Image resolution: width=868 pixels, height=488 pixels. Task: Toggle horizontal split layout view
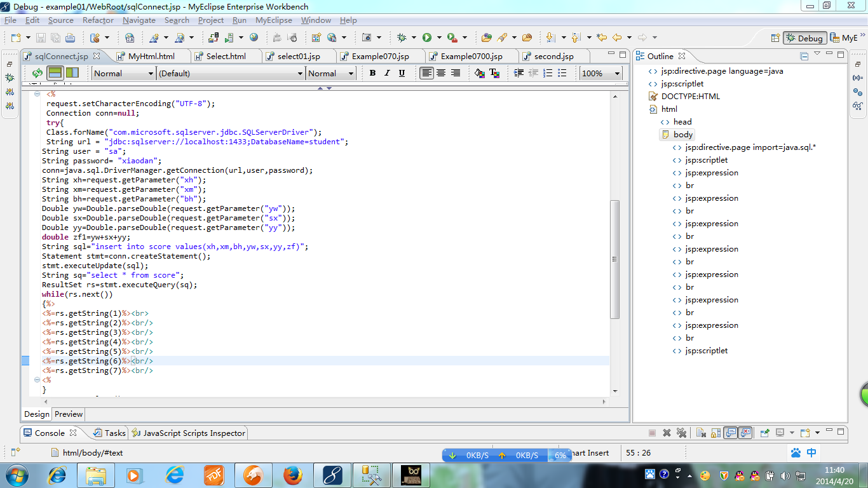tap(55, 73)
